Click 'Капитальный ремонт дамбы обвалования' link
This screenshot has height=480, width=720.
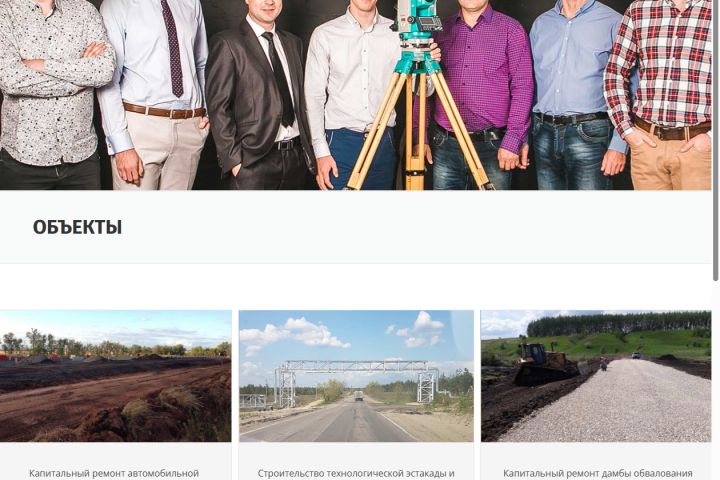click(x=597, y=473)
